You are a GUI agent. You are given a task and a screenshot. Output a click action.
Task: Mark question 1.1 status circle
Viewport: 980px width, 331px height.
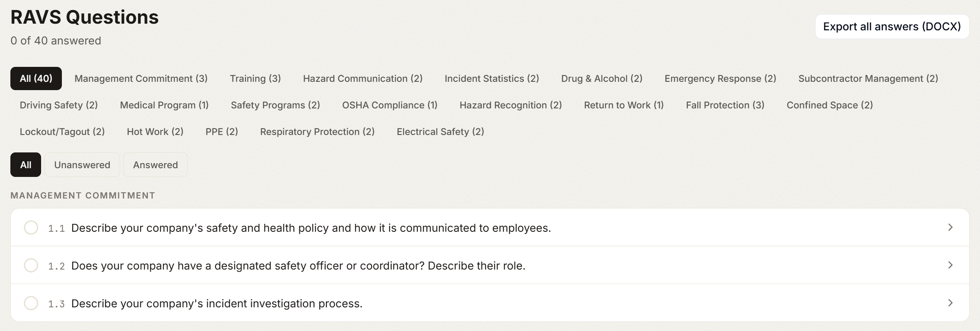tap(31, 228)
